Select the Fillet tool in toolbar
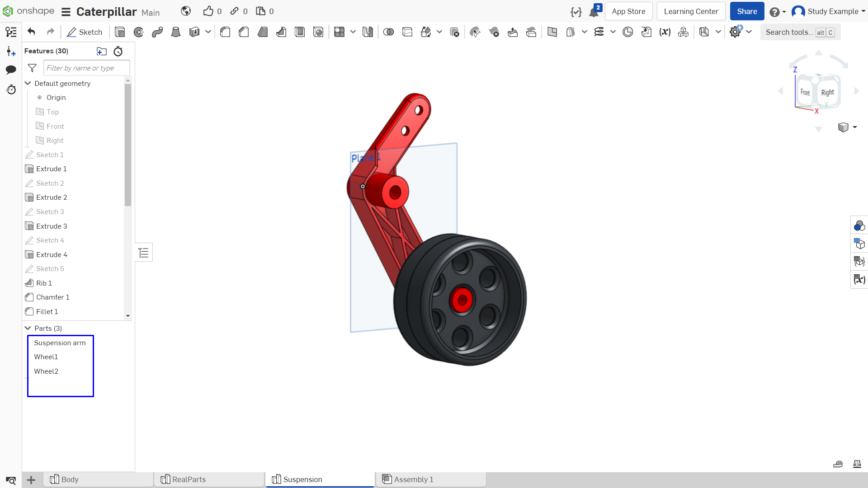Screen dimensions: 868x488 (x=225, y=32)
